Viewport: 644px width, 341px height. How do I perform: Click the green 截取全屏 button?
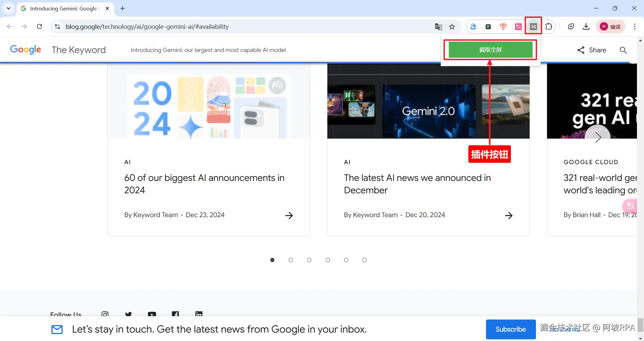point(490,50)
